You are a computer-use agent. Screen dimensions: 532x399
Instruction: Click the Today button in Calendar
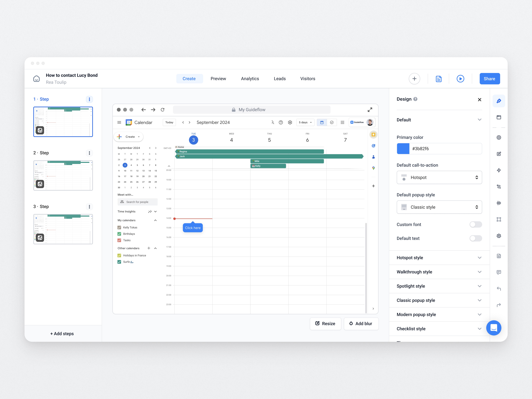coord(169,122)
